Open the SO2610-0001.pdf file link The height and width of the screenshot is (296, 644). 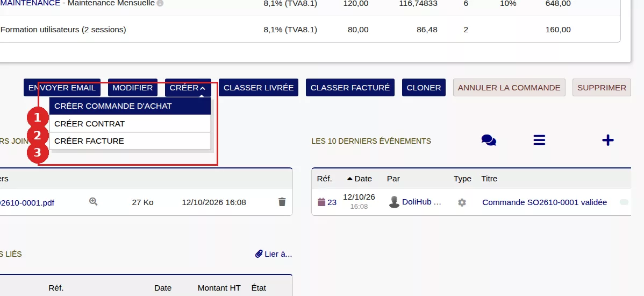coord(27,203)
